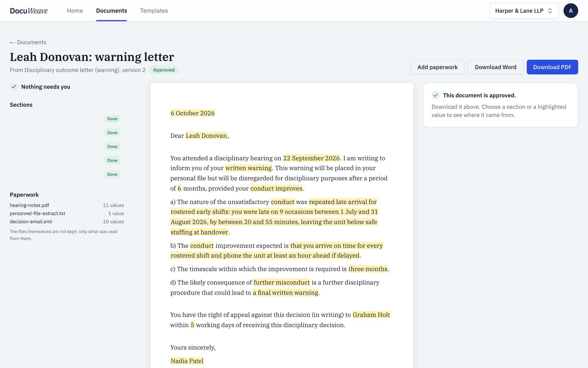Click the green check beside Nothing needs you
The height and width of the screenshot is (368, 588).
14,87
